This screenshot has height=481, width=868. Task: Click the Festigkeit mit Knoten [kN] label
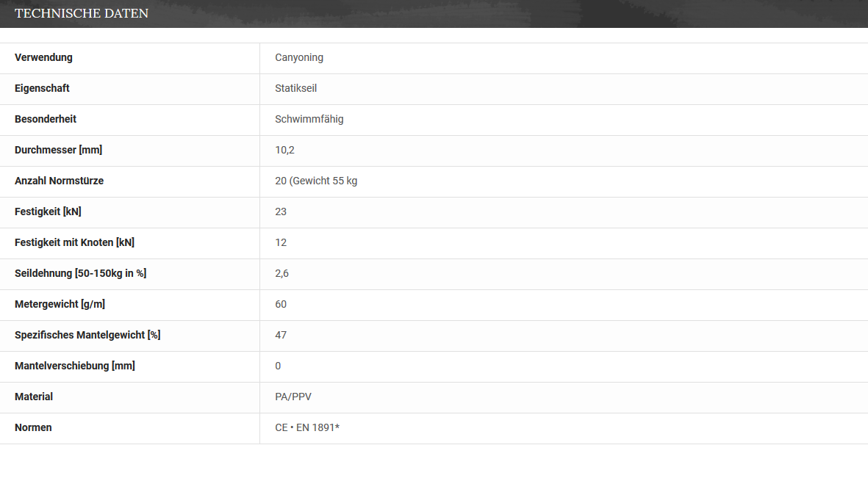[x=75, y=243]
